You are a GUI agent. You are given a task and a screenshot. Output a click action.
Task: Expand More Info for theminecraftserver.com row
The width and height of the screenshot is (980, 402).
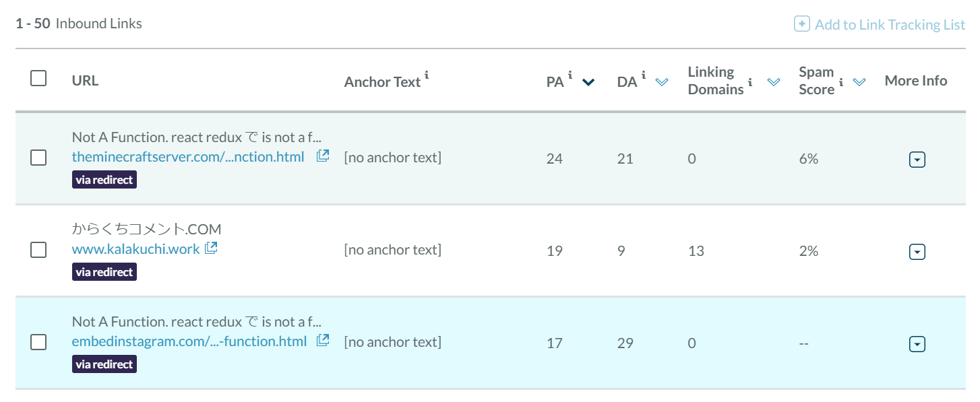click(917, 160)
